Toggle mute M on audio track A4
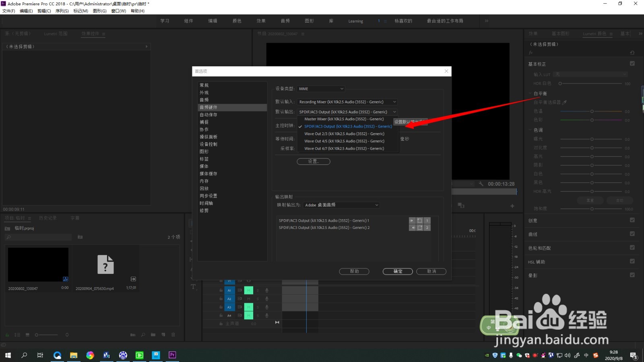 pyautogui.click(x=249, y=316)
